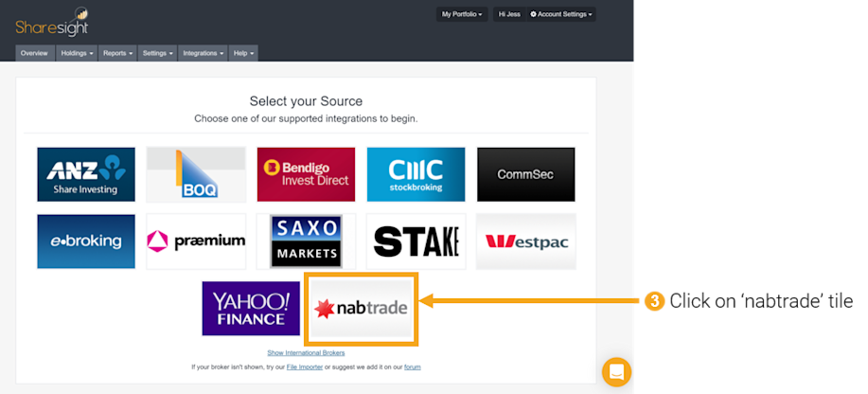Click the Sharesight logo
Viewport: 868px width, 394px height.
coord(51,23)
